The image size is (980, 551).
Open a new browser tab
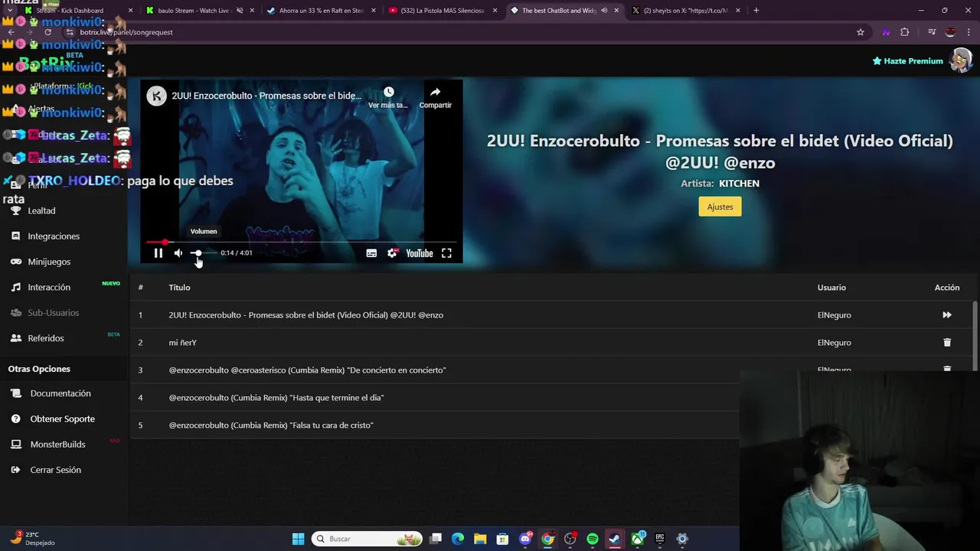(756, 11)
